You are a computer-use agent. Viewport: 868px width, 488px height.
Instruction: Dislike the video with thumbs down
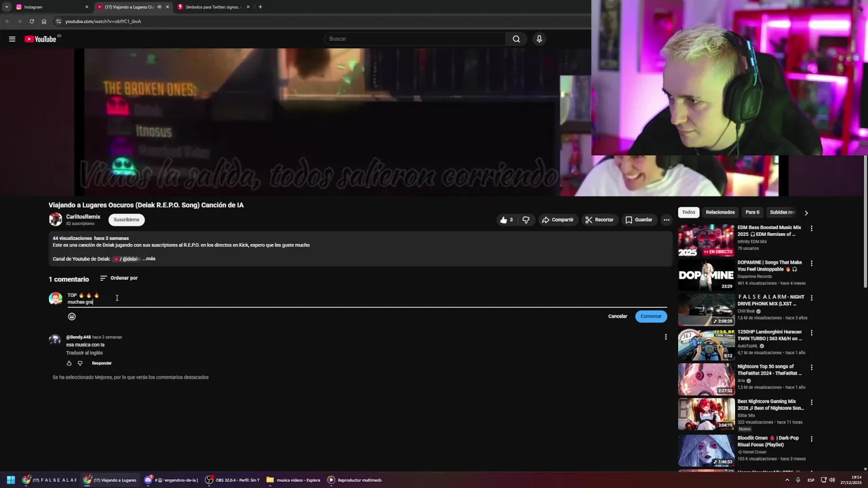click(526, 220)
